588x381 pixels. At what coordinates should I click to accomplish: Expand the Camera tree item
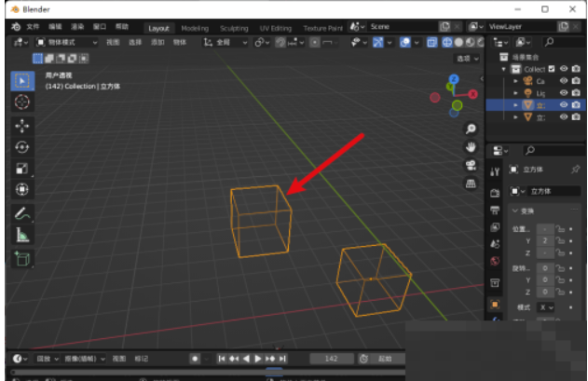pos(515,81)
